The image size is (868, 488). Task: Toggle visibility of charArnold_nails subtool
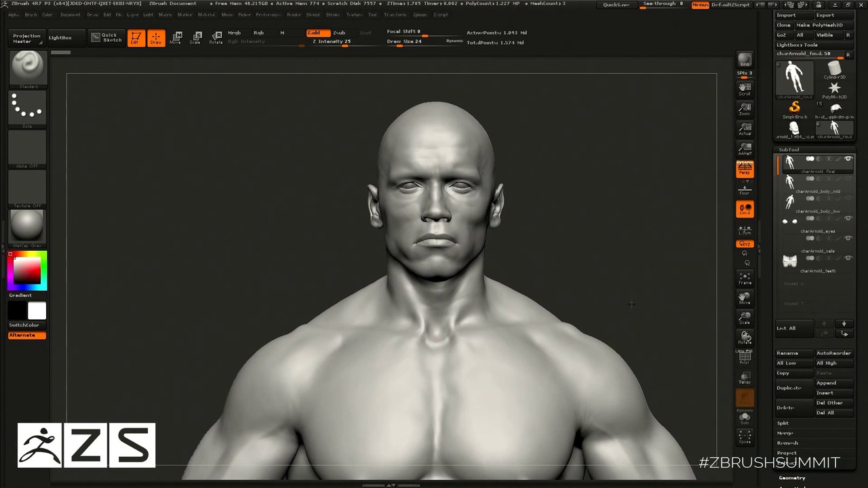pyautogui.click(x=848, y=238)
